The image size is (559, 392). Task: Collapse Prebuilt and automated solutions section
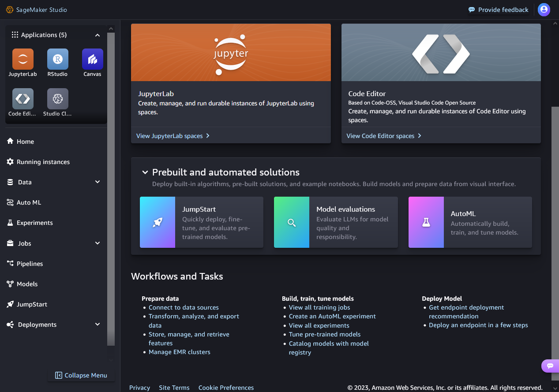(x=145, y=172)
